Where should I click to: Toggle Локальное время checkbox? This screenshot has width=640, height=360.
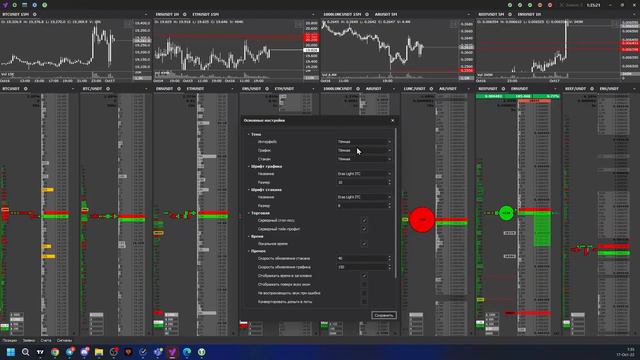click(364, 244)
